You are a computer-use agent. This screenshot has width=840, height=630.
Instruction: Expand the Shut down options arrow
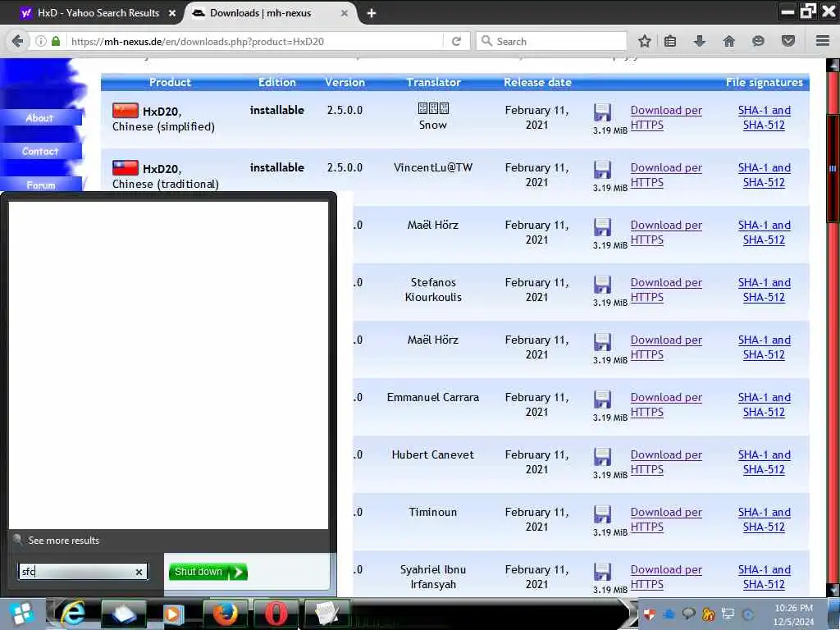point(239,572)
